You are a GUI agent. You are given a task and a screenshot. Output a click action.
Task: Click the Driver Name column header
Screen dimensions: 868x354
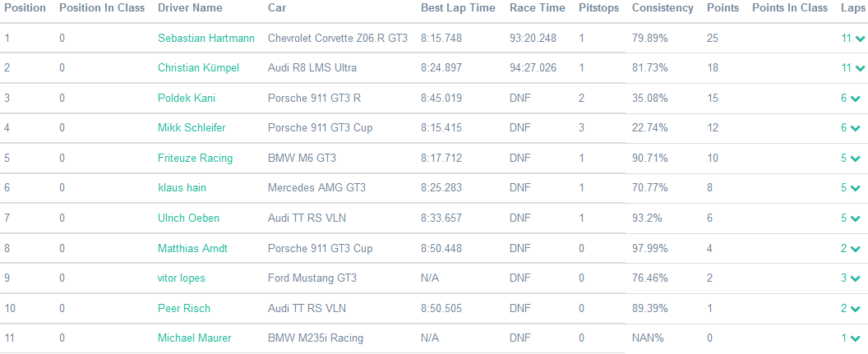[x=190, y=8]
